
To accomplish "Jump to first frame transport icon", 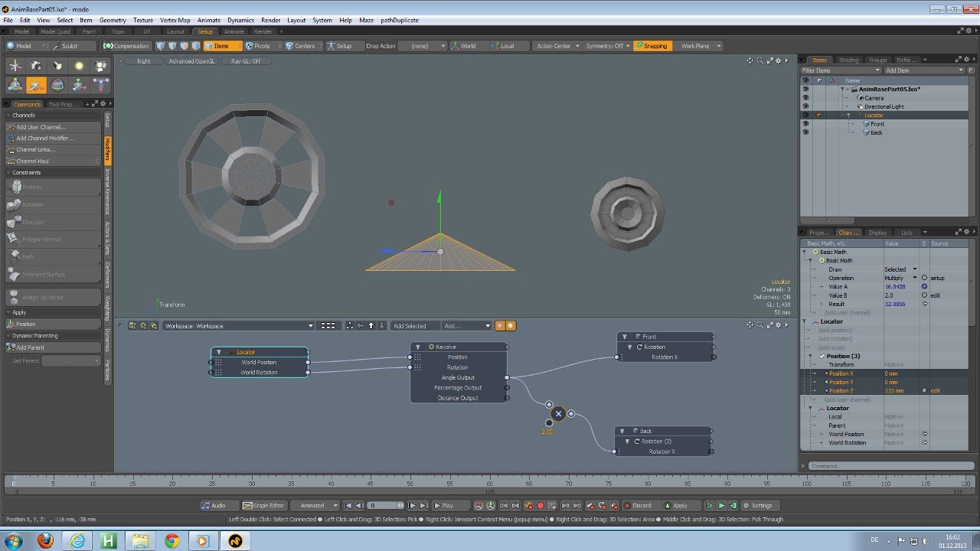I will point(348,505).
